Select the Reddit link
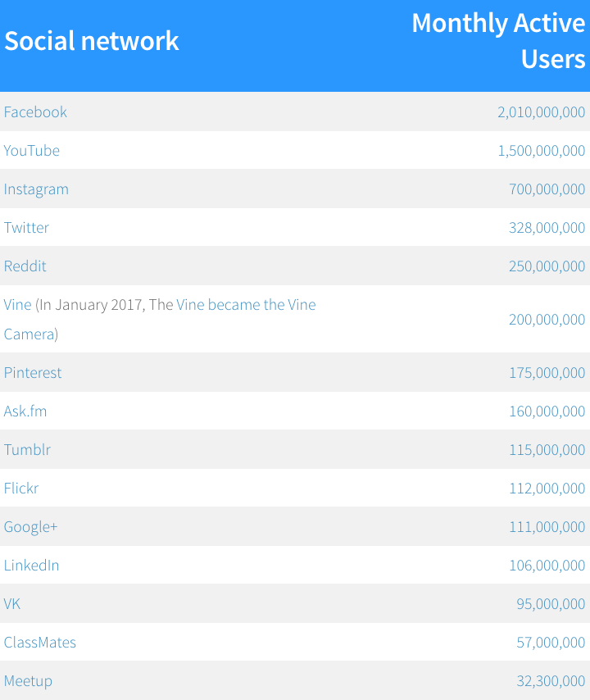Screen dimensions: 590x700 coord(25,266)
